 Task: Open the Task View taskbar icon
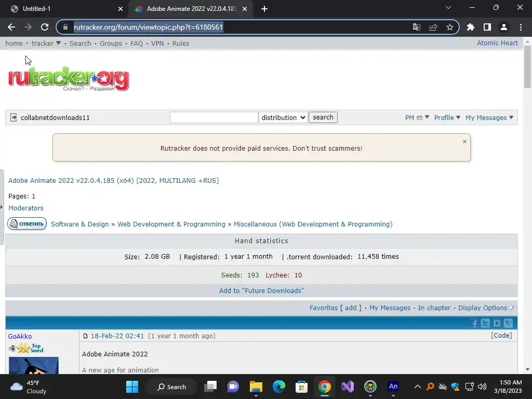(210, 387)
